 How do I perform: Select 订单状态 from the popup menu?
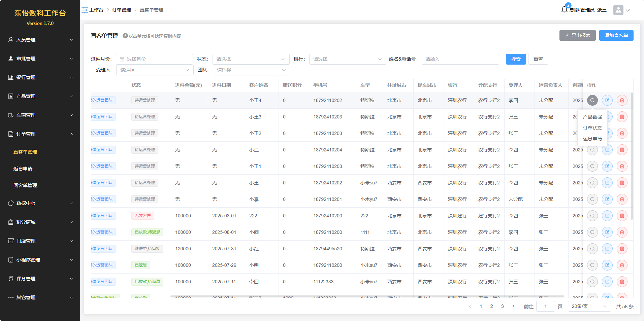(592, 128)
